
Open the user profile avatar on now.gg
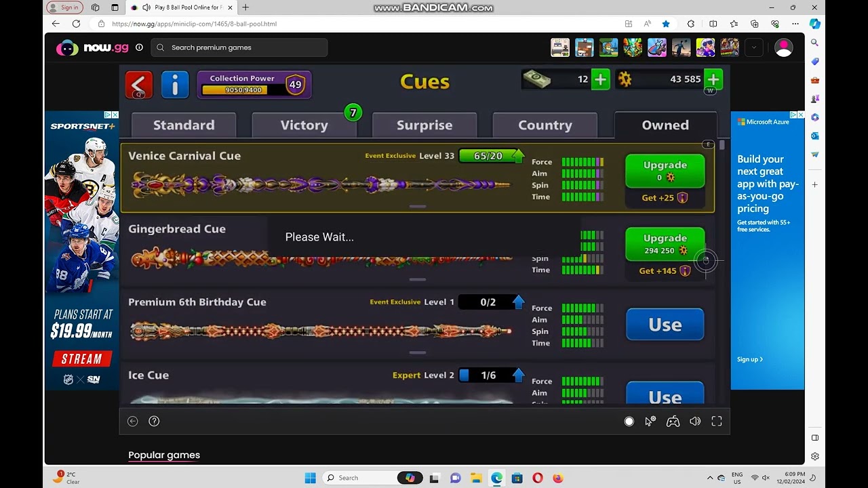pyautogui.click(x=783, y=47)
